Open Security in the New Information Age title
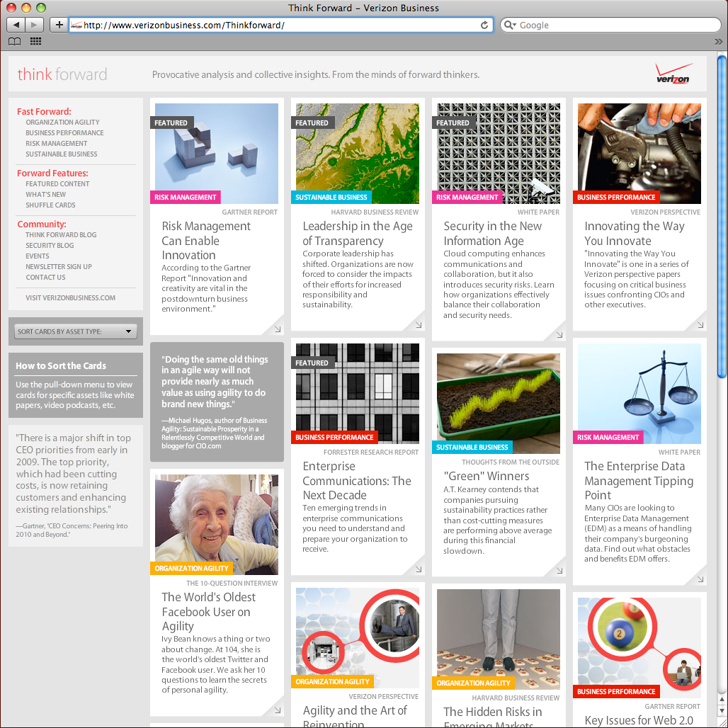 (493, 234)
